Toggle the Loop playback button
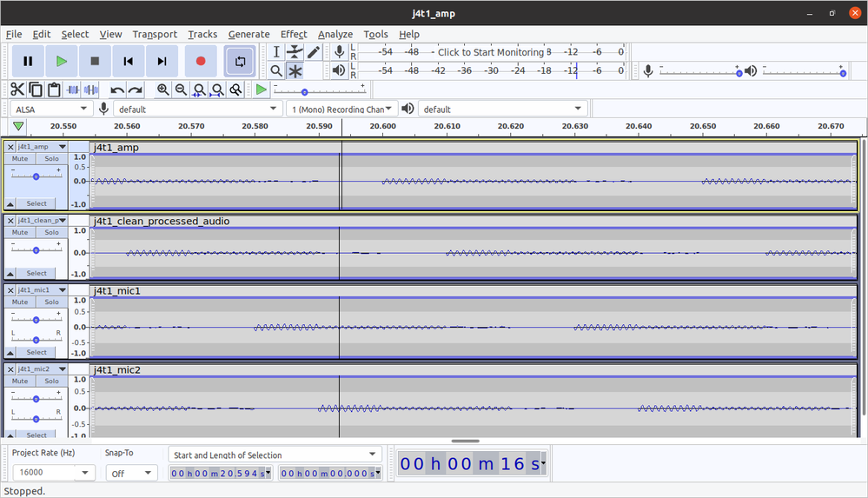This screenshot has height=498, width=868. tap(240, 61)
